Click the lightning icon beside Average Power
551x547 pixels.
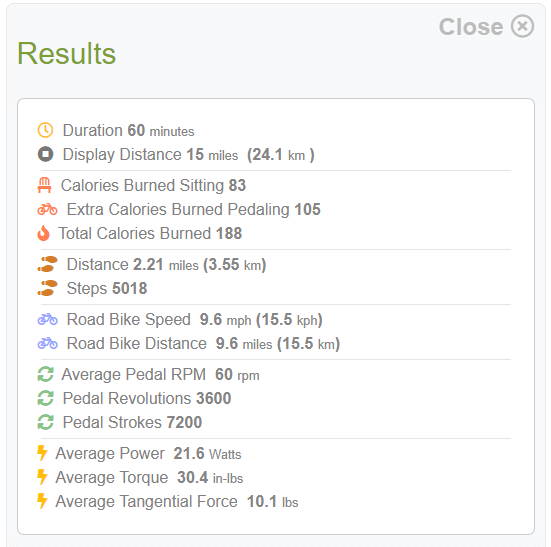42,453
